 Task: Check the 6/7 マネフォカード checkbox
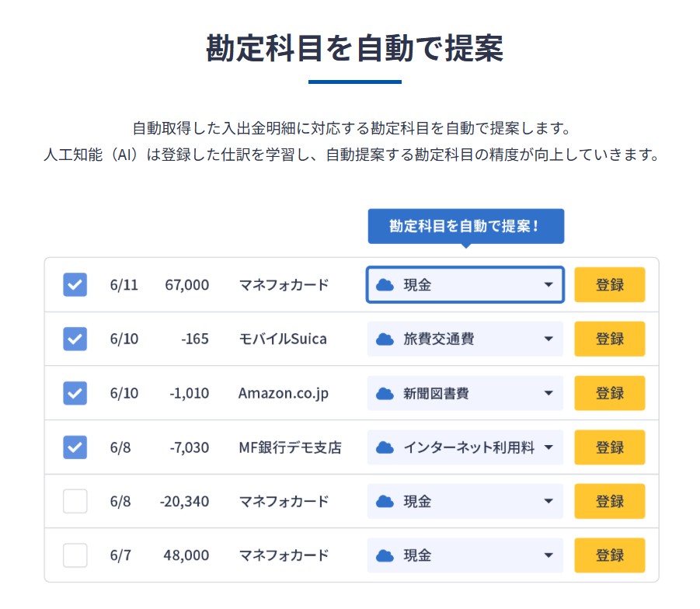click(75, 556)
